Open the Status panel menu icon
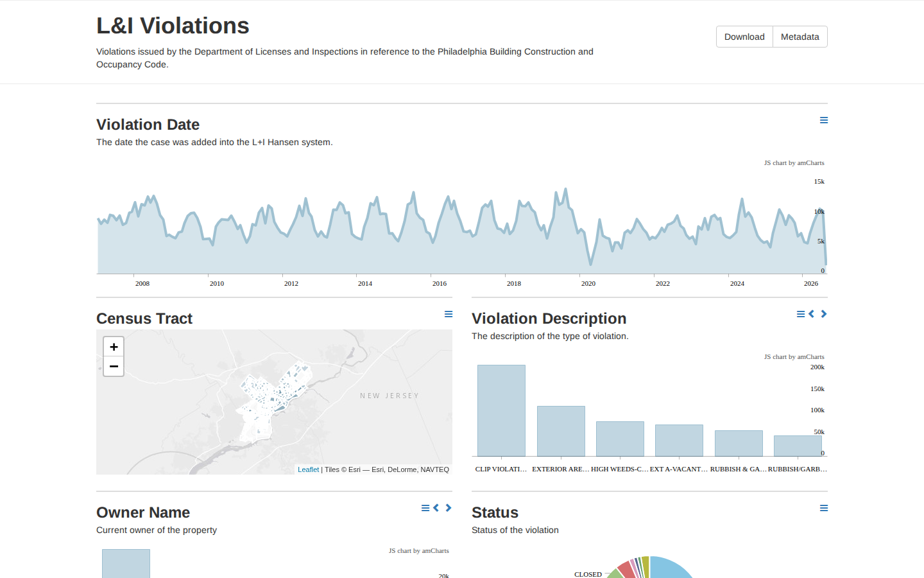The height and width of the screenshot is (578, 924). point(824,508)
